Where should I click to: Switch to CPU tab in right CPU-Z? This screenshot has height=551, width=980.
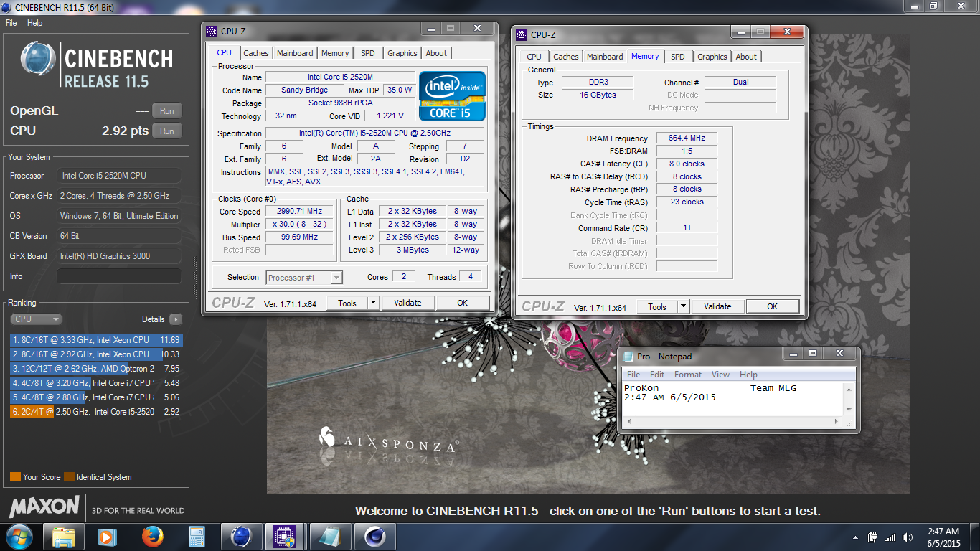click(534, 57)
